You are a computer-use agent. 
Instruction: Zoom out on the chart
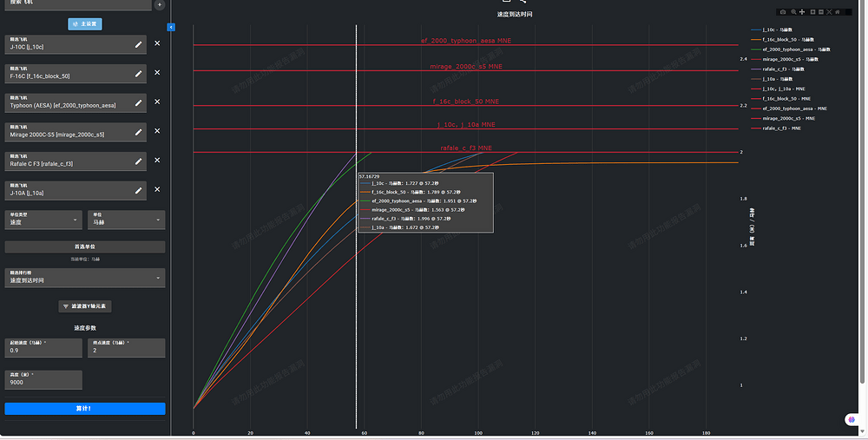tap(821, 11)
